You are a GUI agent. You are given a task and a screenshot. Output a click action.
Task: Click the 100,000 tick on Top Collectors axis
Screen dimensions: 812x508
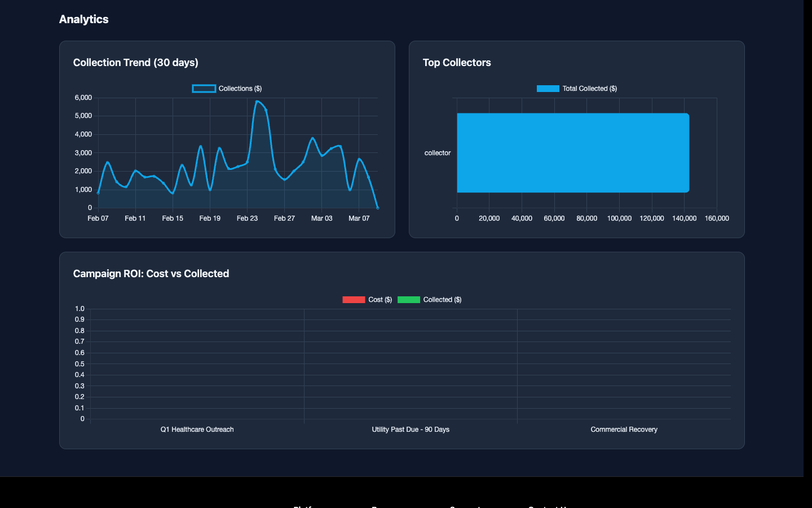[619, 218]
